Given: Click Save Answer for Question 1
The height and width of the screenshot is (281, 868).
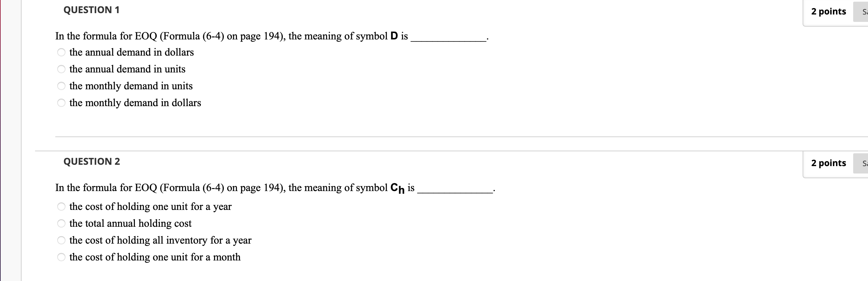Looking at the screenshot, I should pos(863,11).
